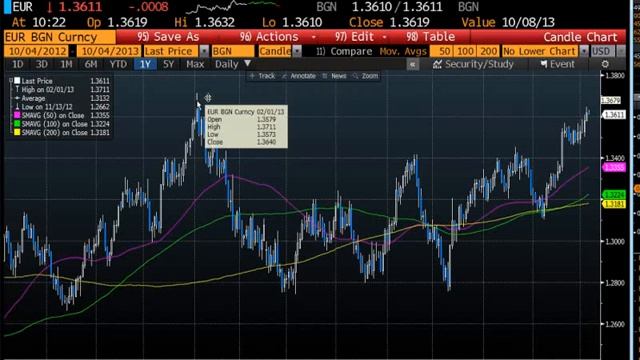The image size is (640, 360).
Task: Toggle the Last Price legend square
Action: (x=17, y=81)
